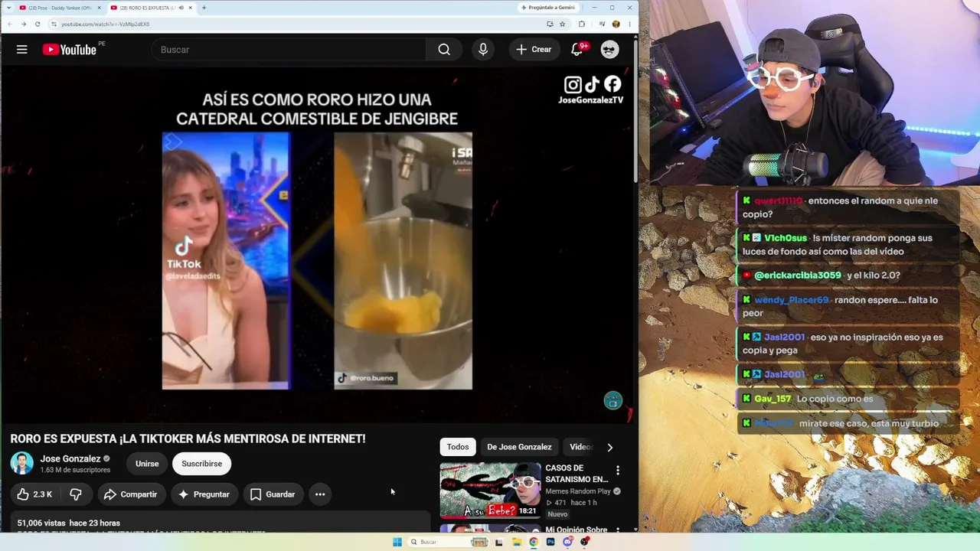
Task: Select the De Jose Gonzalez filter chip
Action: (519, 447)
